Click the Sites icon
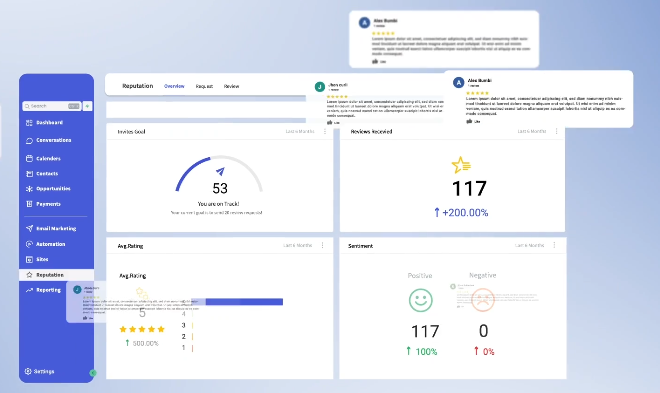The image size is (660, 393). point(29,260)
